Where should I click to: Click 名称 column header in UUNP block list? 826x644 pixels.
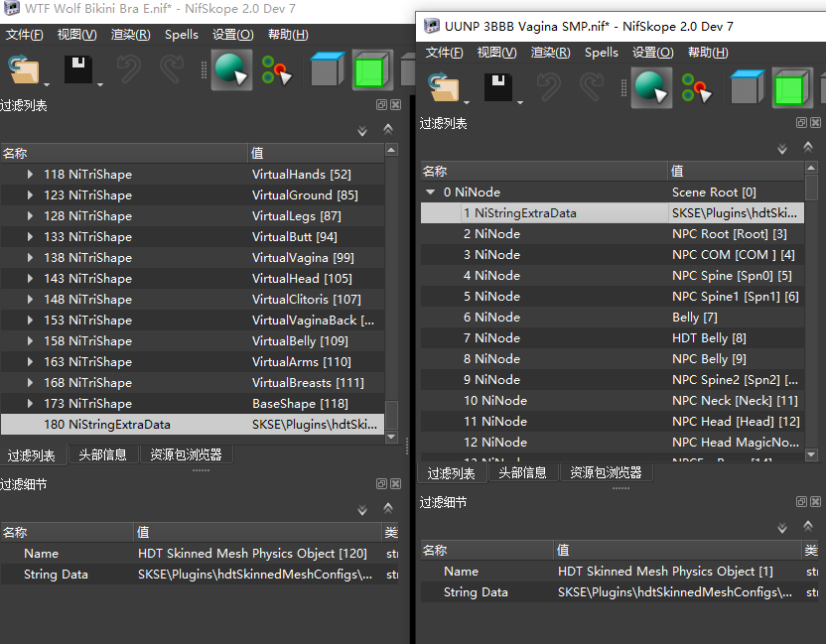coord(544,171)
